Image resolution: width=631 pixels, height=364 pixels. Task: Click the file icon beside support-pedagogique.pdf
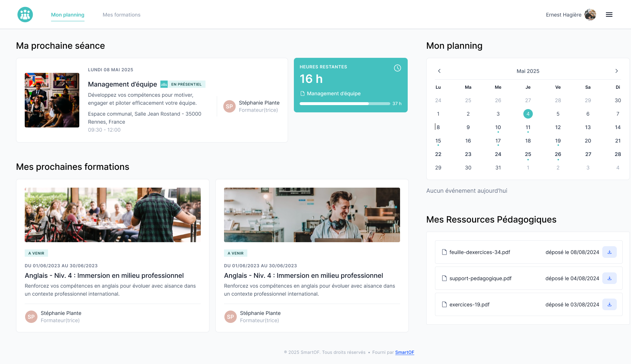444,278
